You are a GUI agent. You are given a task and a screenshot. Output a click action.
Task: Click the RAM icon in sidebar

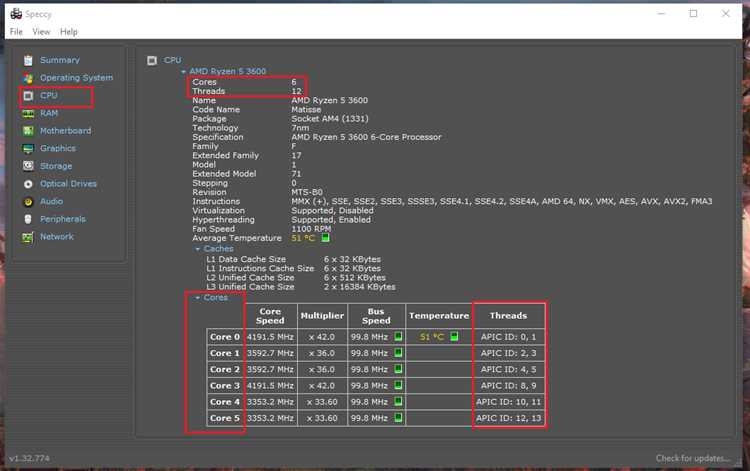pos(28,113)
